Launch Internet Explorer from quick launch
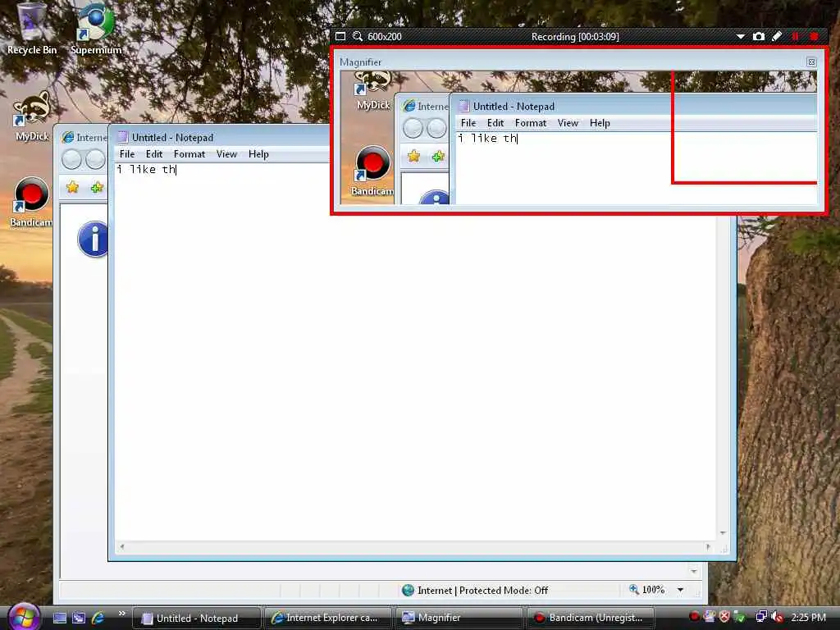This screenshot has width=840, height=630. (98, 618)
